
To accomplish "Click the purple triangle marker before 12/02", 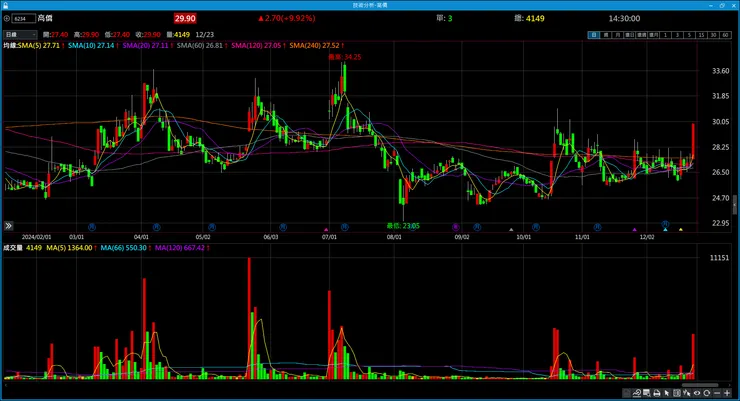I will 634,229.
